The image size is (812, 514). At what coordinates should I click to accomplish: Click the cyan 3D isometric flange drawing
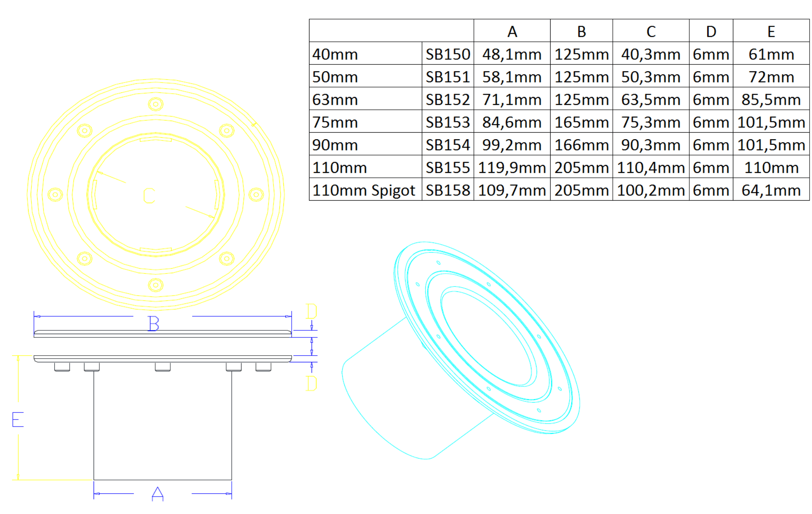pos(461,350)
